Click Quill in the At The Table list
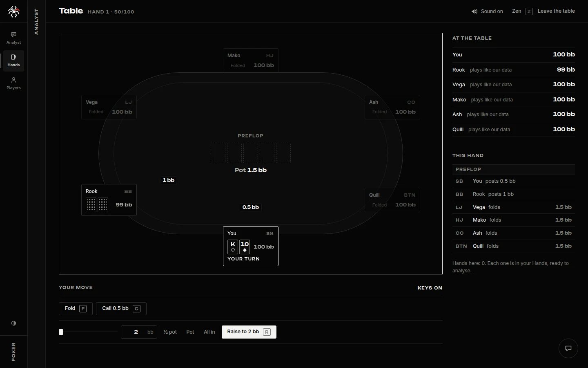This screenshot has height=368, width=588. (x=514, y=130)
